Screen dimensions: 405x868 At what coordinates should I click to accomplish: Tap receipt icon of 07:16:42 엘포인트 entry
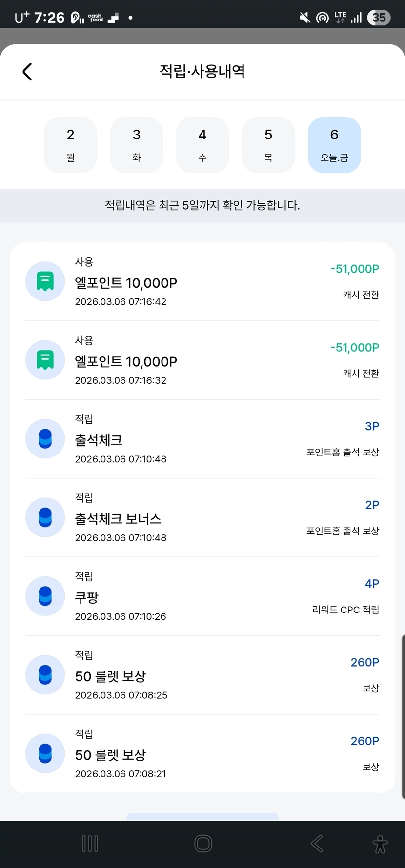45,281
